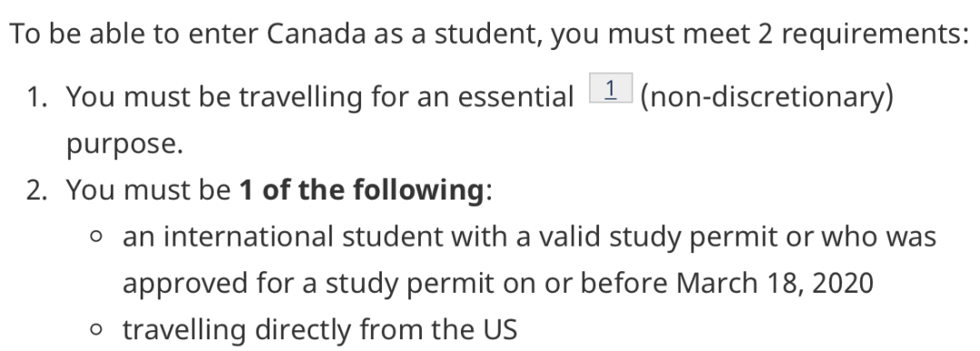Click the word 'purpose.' on second line
The width and height of the screenshot is (980, 351).
point(125,144)
